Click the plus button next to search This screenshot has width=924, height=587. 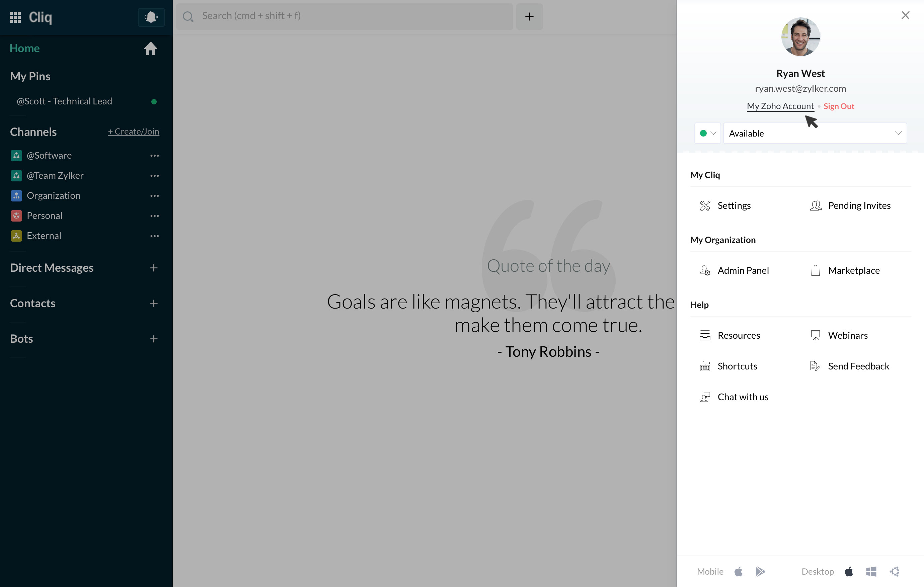click(x=529, y=16)
